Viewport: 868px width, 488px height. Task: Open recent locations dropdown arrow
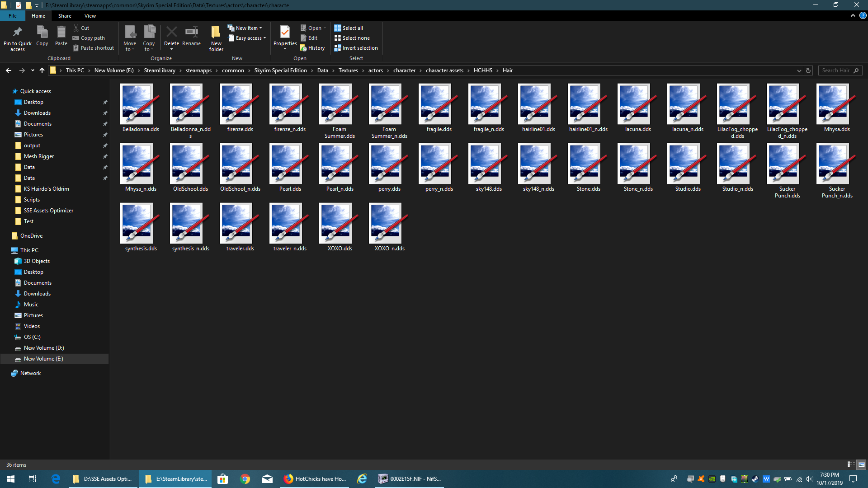click(x=33, y=70)
